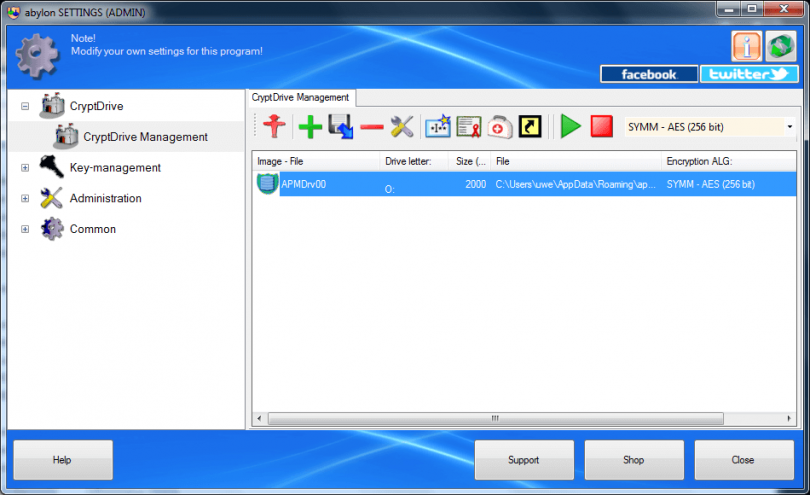Click the floppy disk save image icon
810x495 pixels.
[x=340, y=127]
